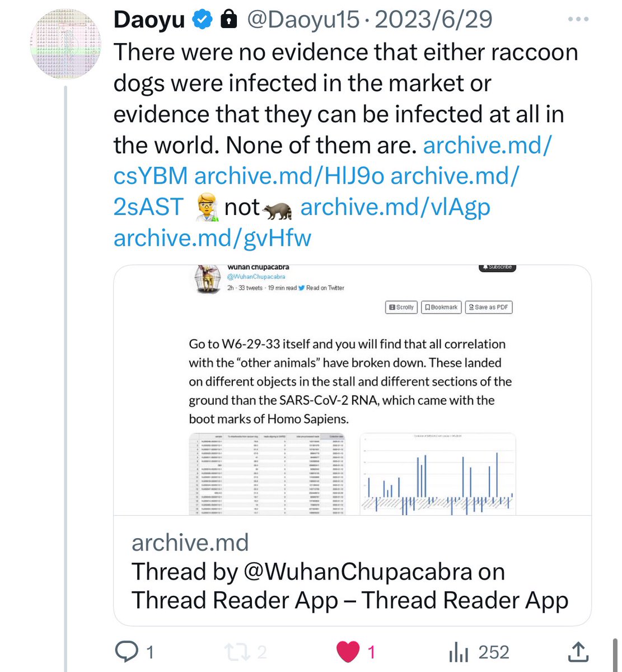
Task: Click the padlock protected account icon
Action: tap(228, 20)
